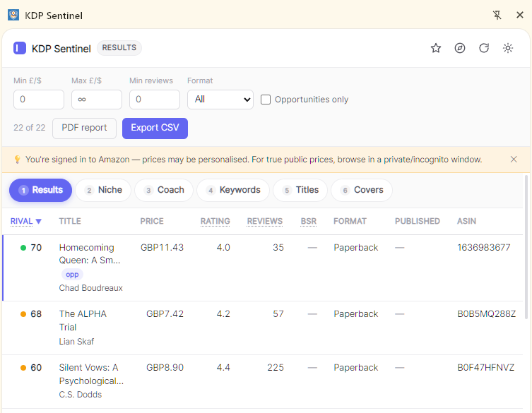Click the RESULTS badge
The width and height of the screenshot is (532, 413).
click(x=119, y=48)
